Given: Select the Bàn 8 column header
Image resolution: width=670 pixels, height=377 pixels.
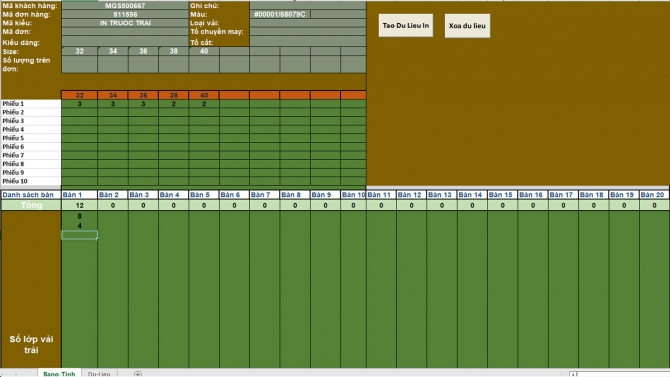Looking at the screenshot, I should [x=295, y=194].
